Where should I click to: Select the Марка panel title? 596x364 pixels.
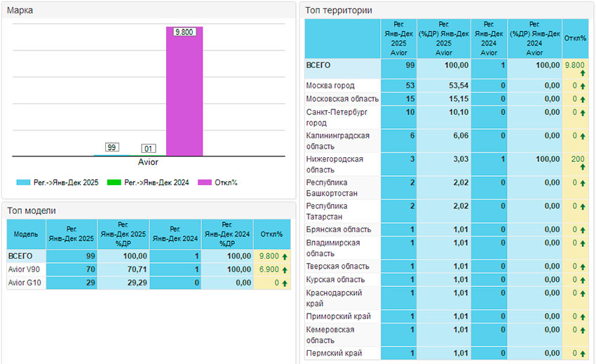click(x=20, y=11)
